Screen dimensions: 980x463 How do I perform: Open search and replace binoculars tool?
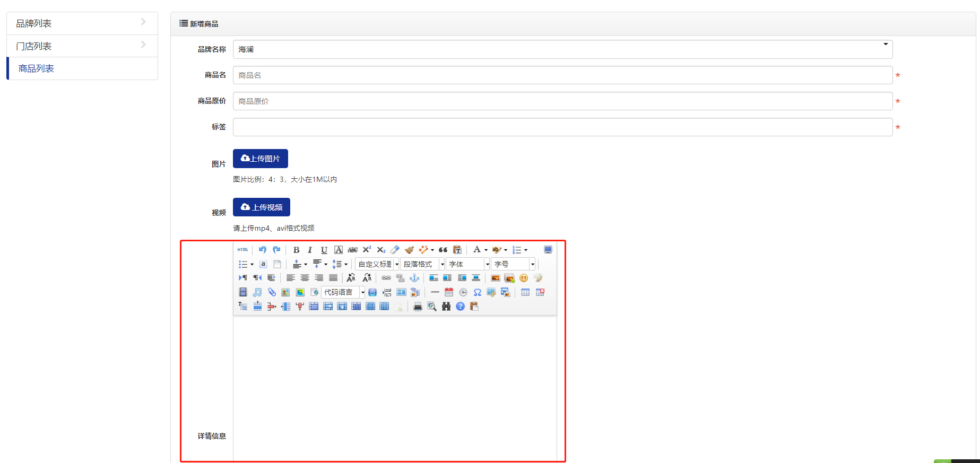[446, 307]
